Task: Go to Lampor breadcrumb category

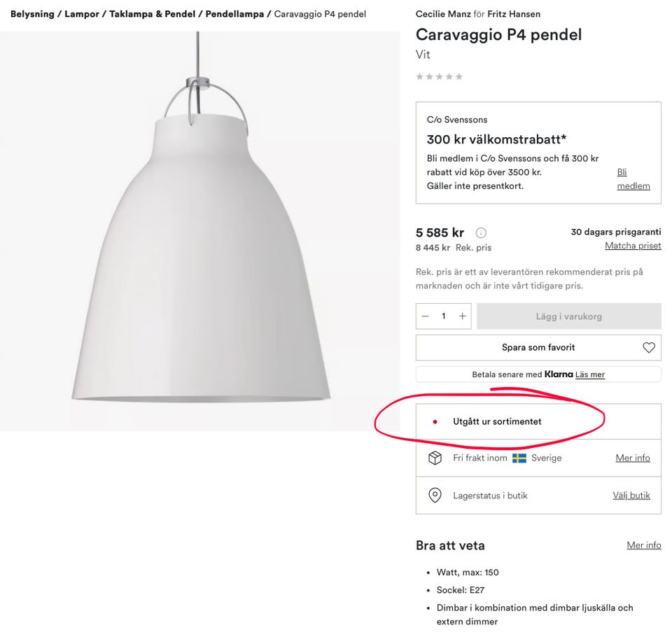Action: click(81, 14)
